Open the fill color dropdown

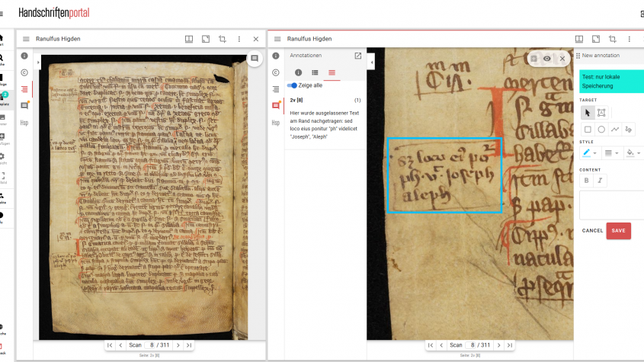tap(633, 153)
